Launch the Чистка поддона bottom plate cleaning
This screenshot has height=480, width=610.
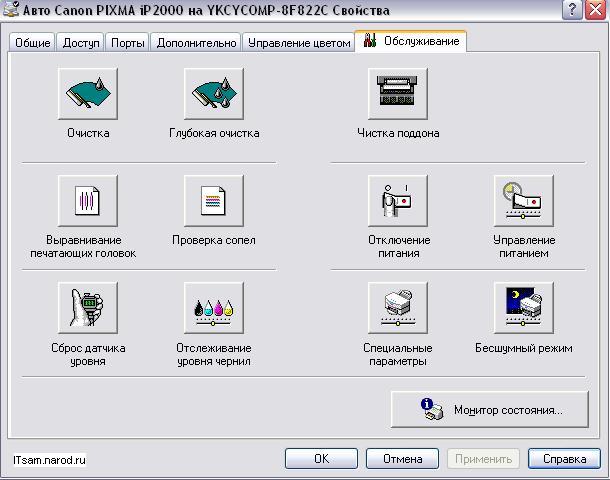[398, 94]
